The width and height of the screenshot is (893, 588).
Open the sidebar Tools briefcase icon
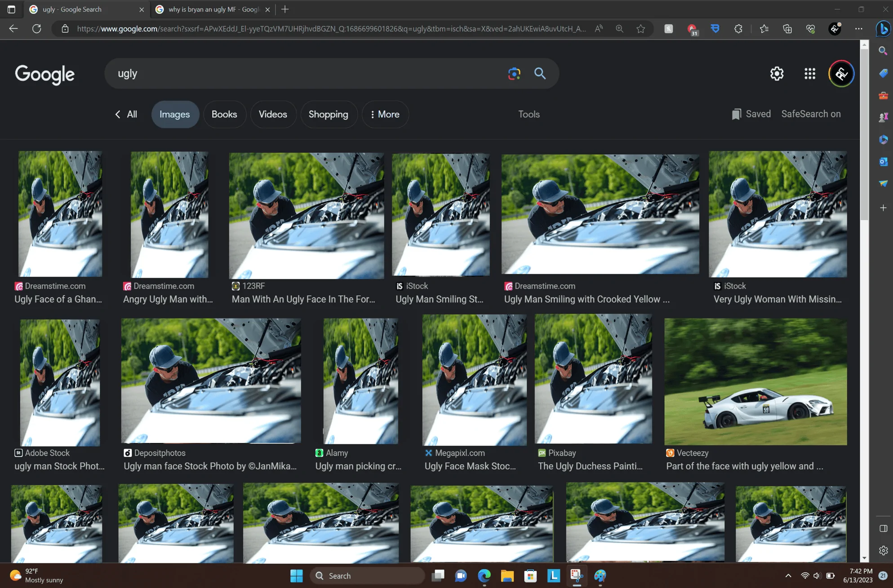(x=883, y=95)
